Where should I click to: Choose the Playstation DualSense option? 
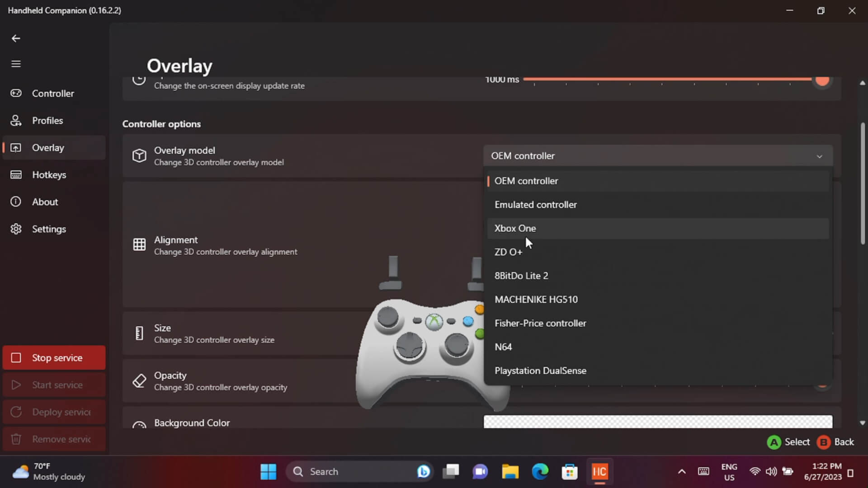click(540, 371)
